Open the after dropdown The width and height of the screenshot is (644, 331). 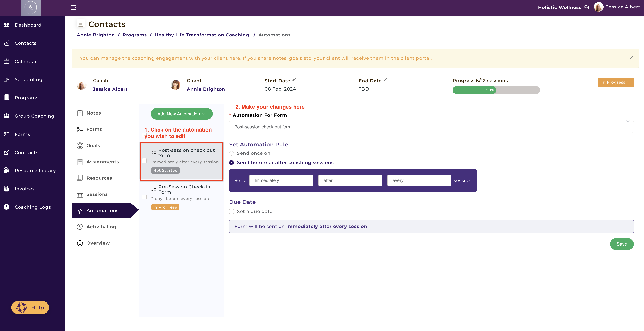(350, 180)
